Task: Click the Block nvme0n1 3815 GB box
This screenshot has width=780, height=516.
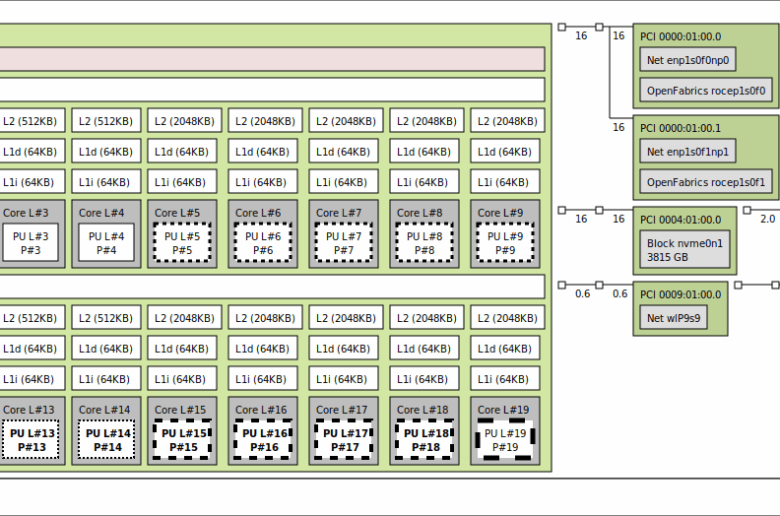Action: (x=685, y=249)
